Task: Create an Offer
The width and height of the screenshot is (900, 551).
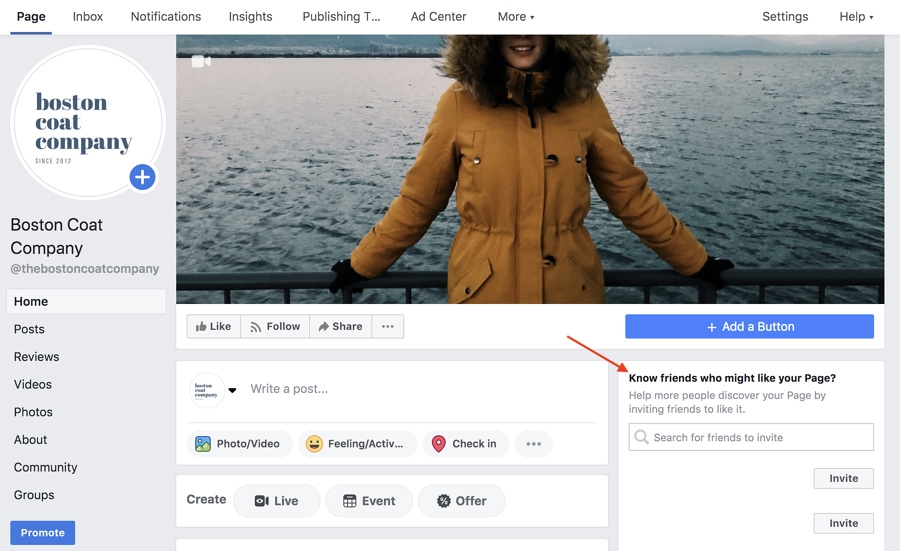Action: coord(461,501)
